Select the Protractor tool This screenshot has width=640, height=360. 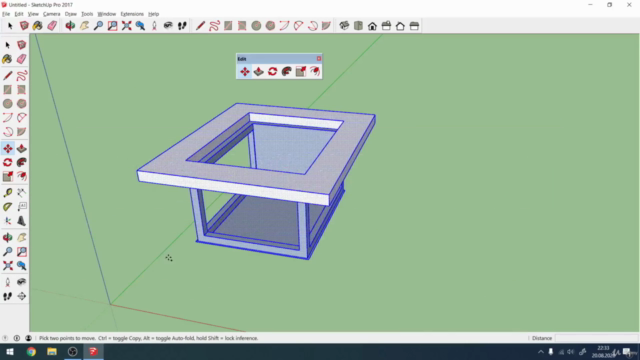coord(7,207)
